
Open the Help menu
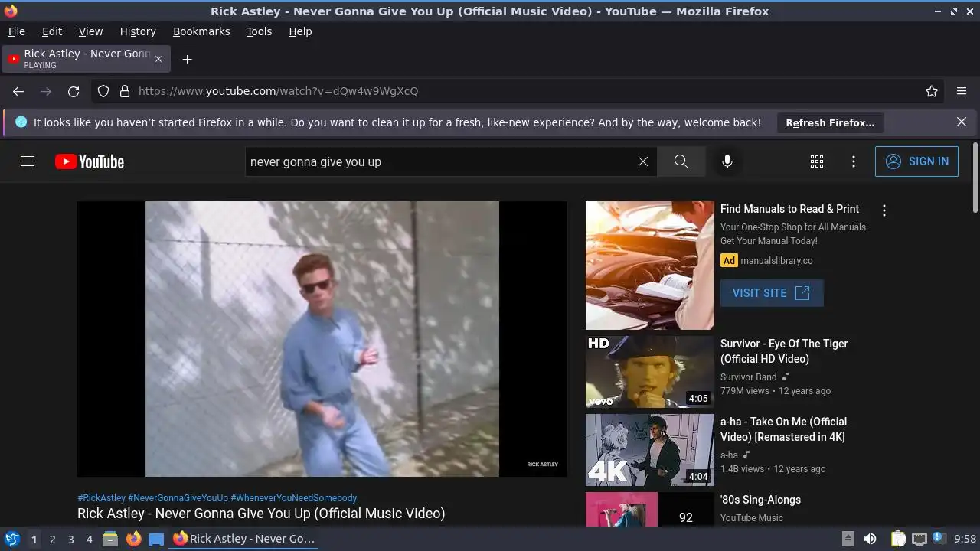300,31
